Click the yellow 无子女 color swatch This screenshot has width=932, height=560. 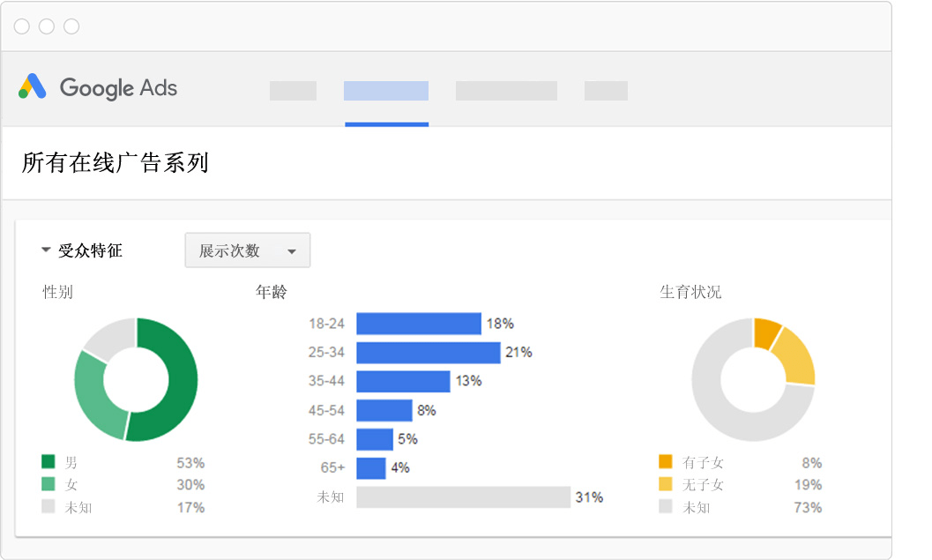pos(667,484)
